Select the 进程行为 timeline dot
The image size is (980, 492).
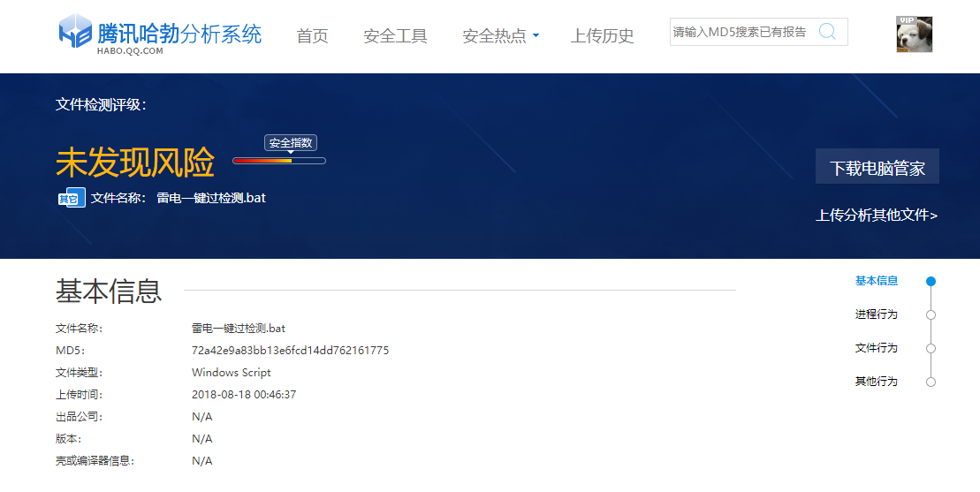point(931,314)
